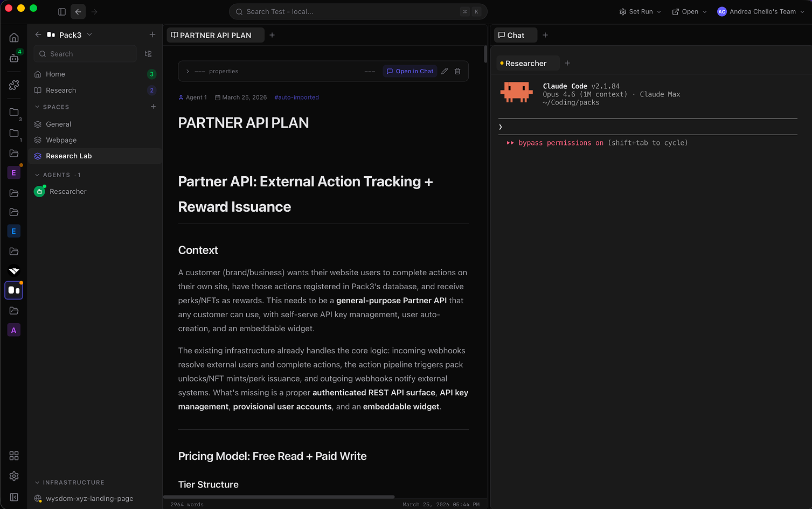Click the file tree icon beside Search
812x509 pixels.
148,54
